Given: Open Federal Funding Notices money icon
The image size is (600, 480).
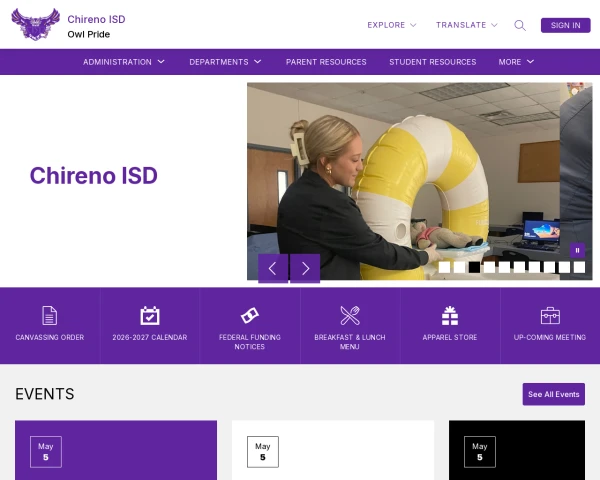Looking at the screenshot, I should tap(249, 315).
